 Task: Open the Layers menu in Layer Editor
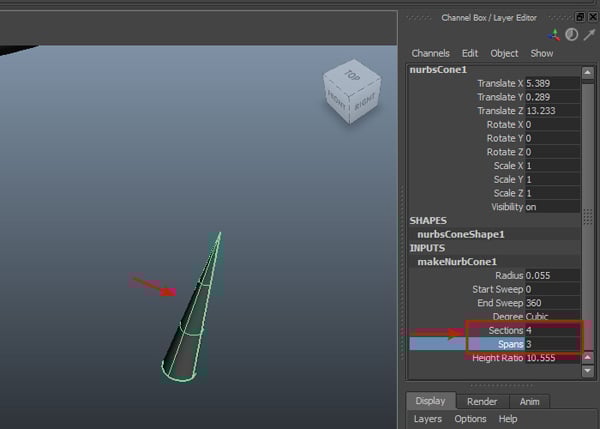click(427, 419)
